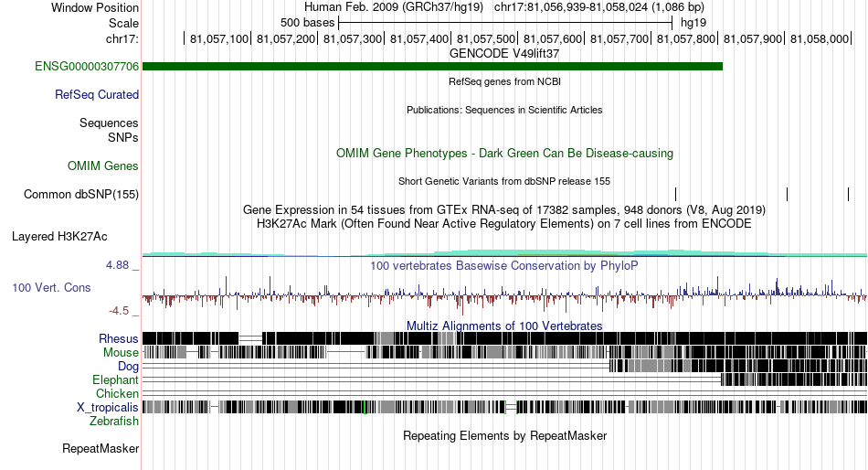The height and width of the screenshot is (470, 868).
Task: Click the first dbSNP variant tick mark
Action: pyautogui.click(x=676, y=195)
